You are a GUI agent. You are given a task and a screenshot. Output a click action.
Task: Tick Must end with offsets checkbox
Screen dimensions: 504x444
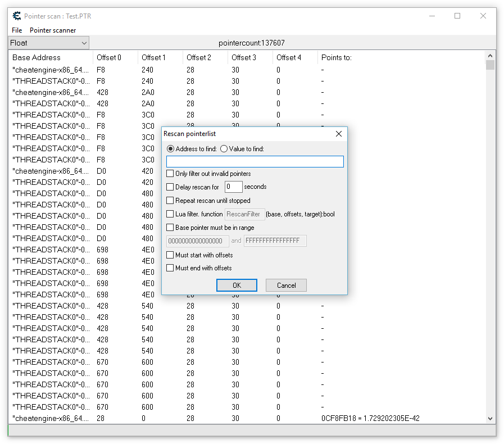[170, 268]
